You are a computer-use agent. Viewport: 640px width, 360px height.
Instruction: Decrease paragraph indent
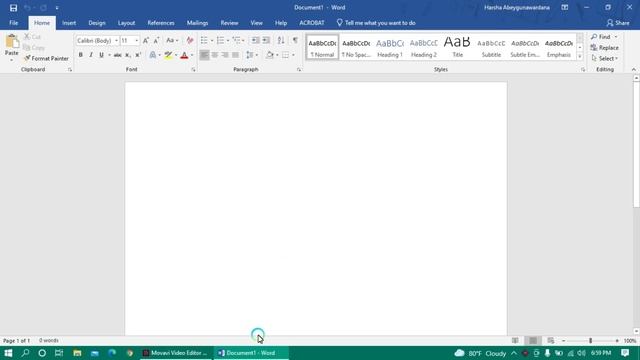(256, 40)
